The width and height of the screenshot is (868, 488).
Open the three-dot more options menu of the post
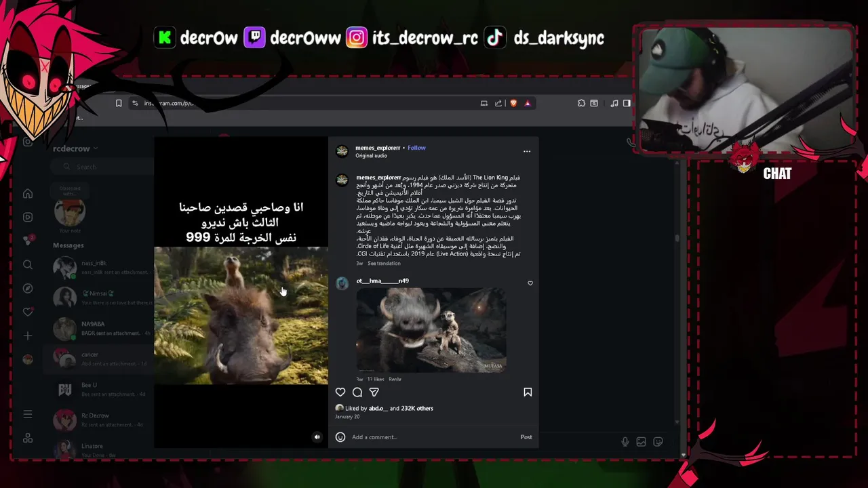click(527, 151)
